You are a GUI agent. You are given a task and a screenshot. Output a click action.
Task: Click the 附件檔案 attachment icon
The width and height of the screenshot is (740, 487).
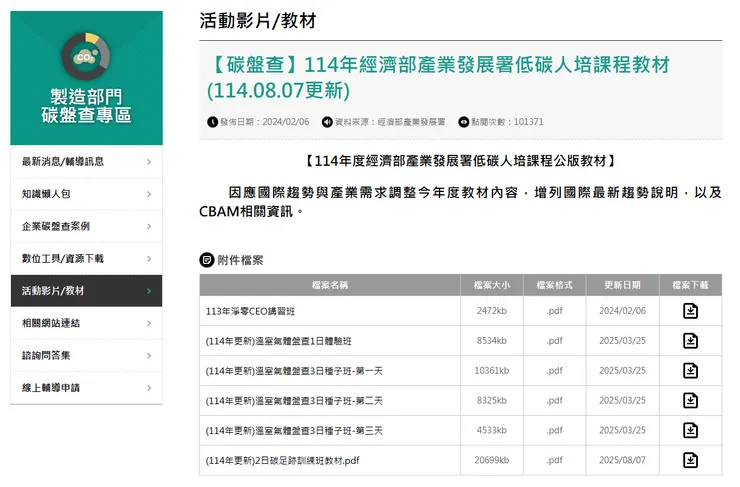tap(207, 260)
